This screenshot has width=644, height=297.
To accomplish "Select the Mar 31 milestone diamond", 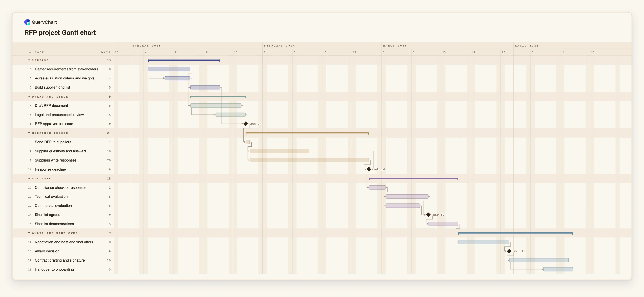I will 509,251.
